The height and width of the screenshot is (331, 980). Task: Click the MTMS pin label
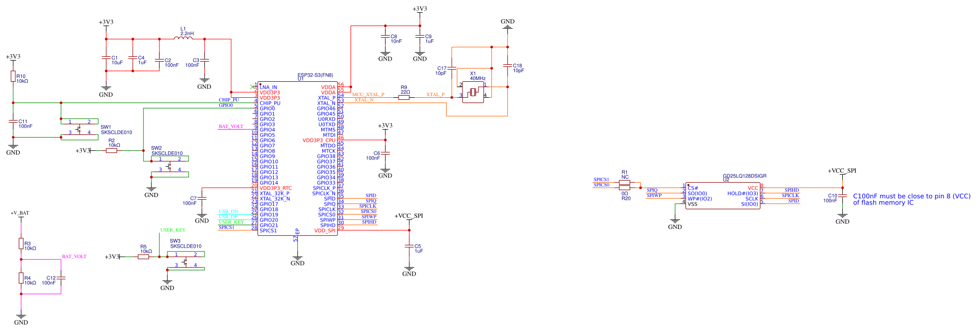(328, 130)
